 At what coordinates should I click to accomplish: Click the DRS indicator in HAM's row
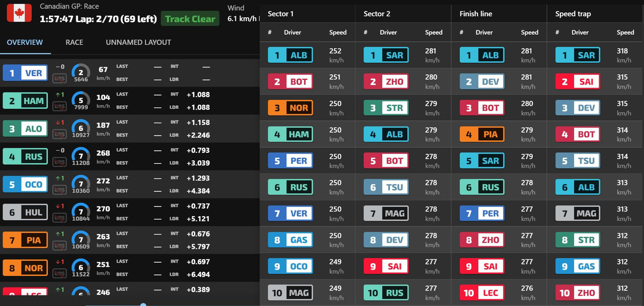tap(60, 107)
